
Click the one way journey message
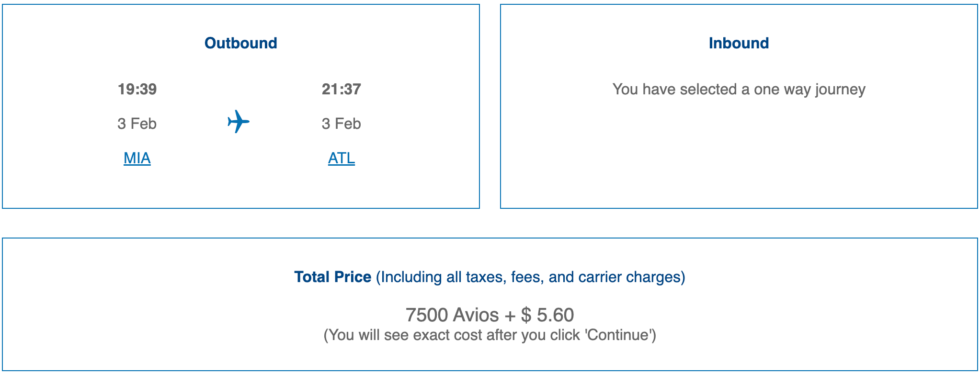[x=739, y=90]
